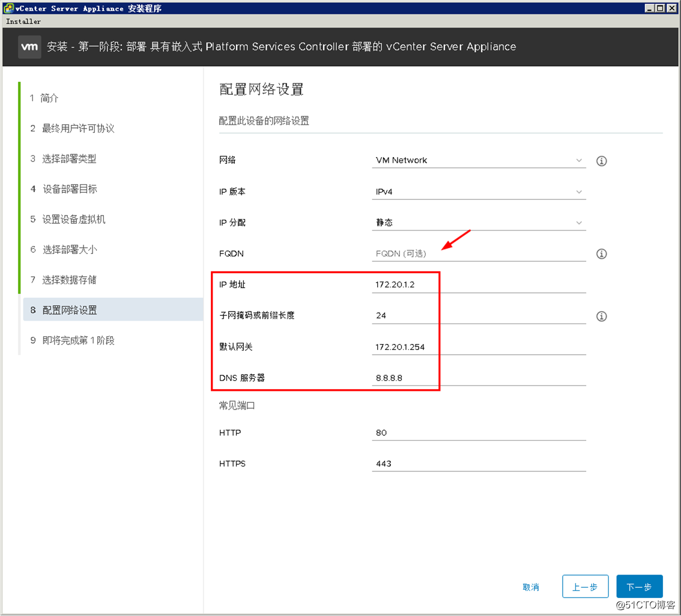Image resolution: width=681 pixels, height=616 pixels.
Task: Select step 9 即将完成第 1 阶段
Action: coord(73,341)
